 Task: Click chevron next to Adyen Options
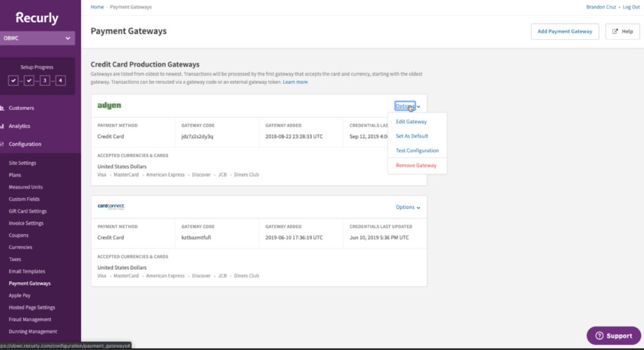[418, 106]
